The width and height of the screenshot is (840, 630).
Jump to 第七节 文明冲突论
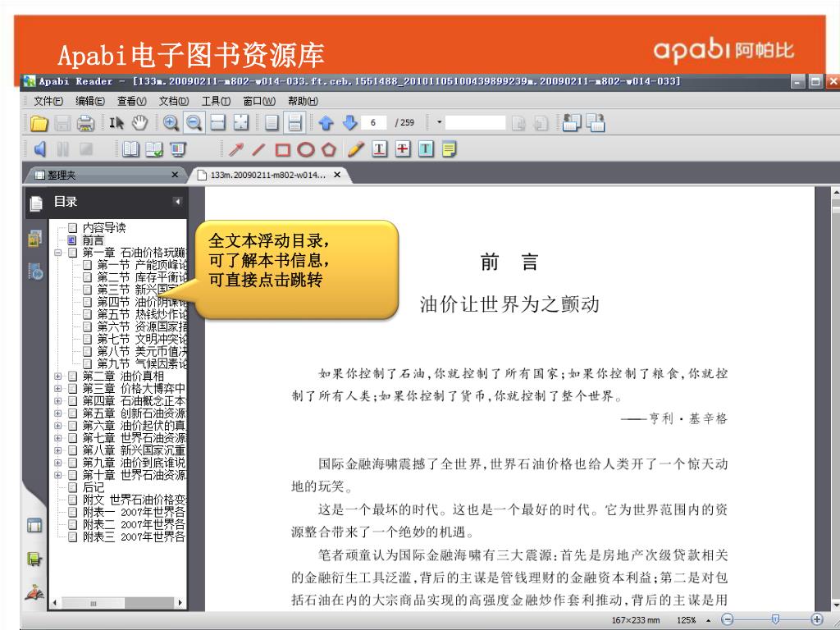click(141, 339)
